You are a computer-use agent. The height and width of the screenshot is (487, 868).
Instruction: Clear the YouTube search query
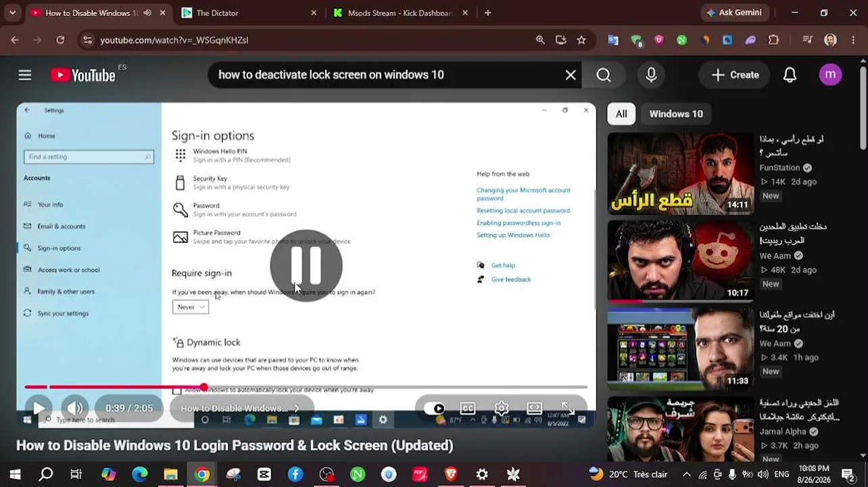(x=571, y=75)
